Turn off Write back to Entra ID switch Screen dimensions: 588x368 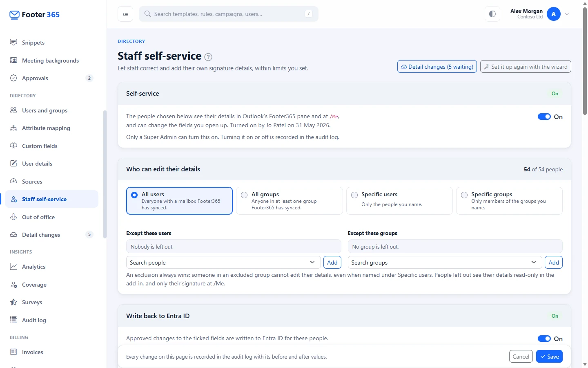point(544,339)
